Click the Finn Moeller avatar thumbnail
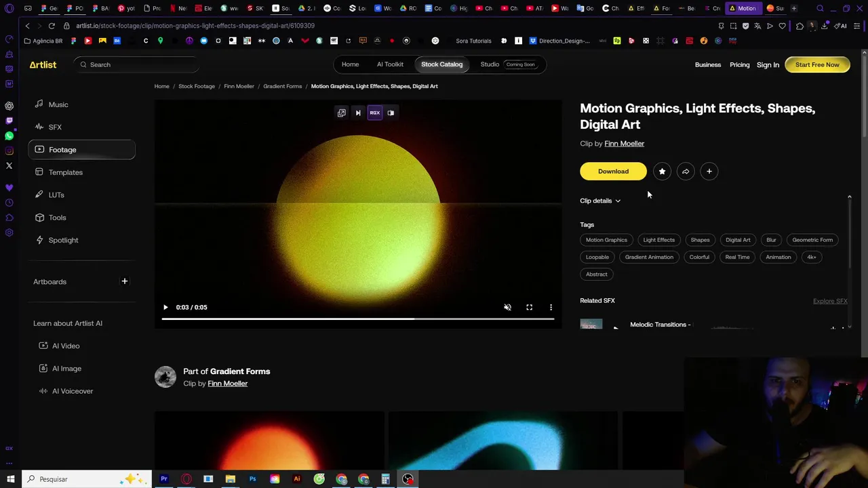This screenshot has width=868, height=488. tap(165, 377)
